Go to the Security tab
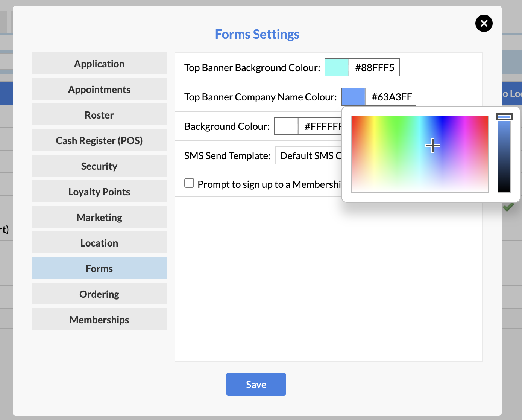This screenshot has width=522, height=420. click(99, 166)
